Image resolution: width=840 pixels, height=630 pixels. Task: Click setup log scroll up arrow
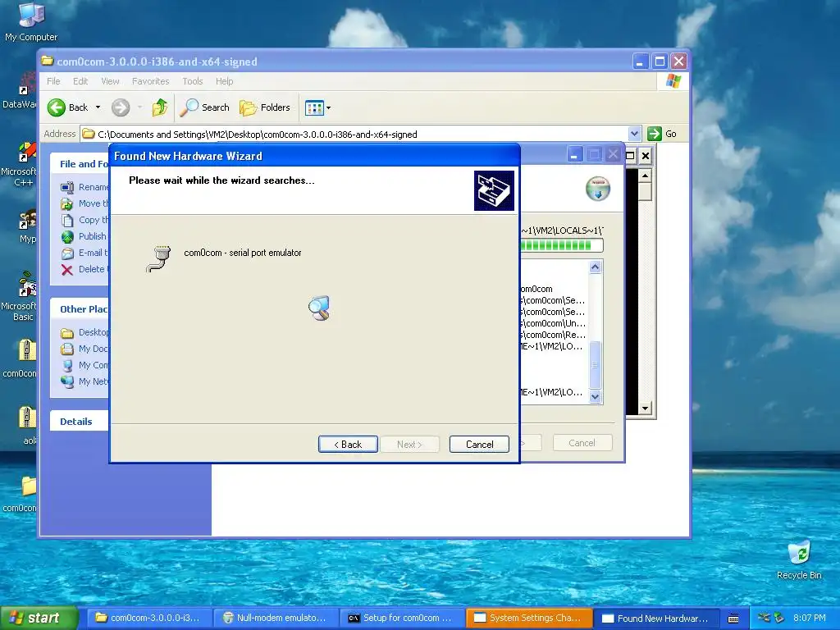(x=596, y=267)
